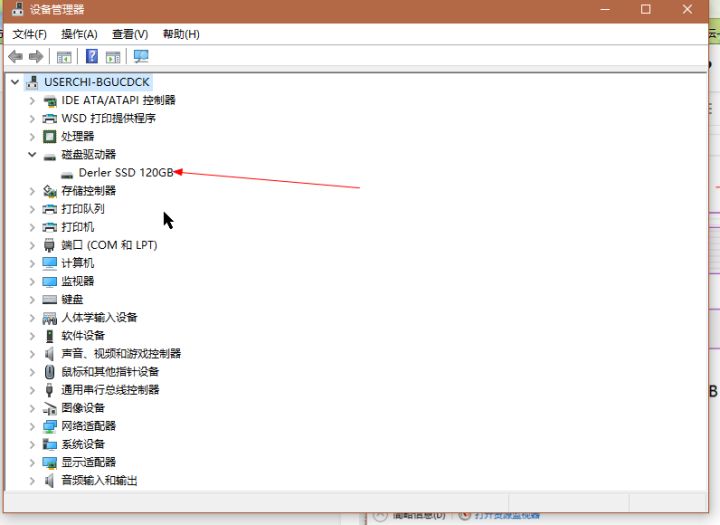Open the 帮助(H) menu
This screenshot has height=525, width=720.
click(181, 34)
